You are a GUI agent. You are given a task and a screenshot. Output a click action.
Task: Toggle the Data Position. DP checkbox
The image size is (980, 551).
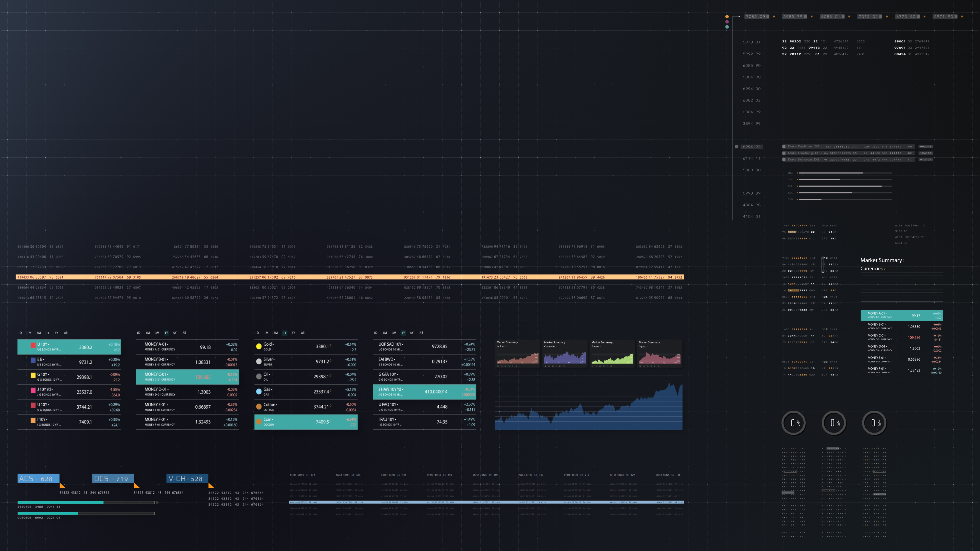(784, 146)
